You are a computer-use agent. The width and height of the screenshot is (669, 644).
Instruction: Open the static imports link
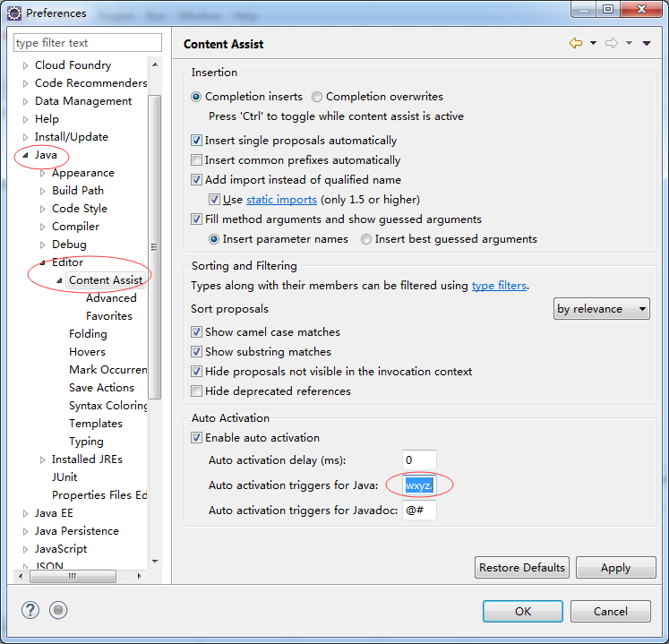point(281,200)
